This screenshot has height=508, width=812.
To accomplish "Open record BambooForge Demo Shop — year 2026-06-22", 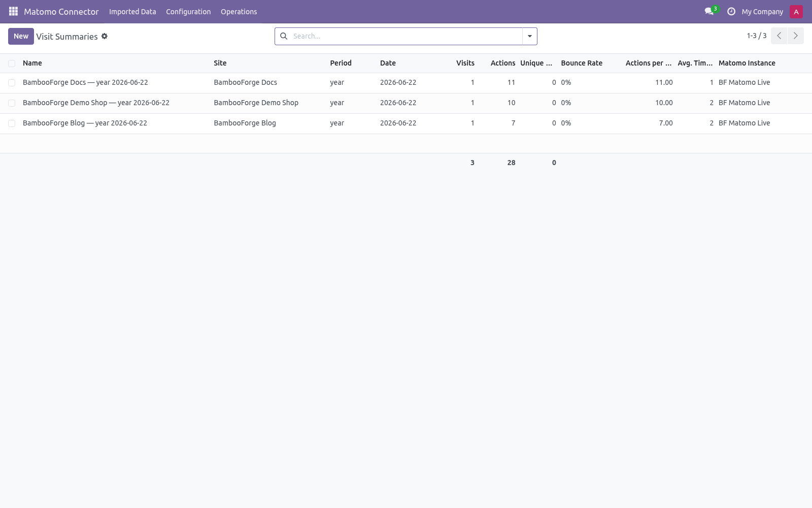I will pyautogui.click(x=96, y=103).
